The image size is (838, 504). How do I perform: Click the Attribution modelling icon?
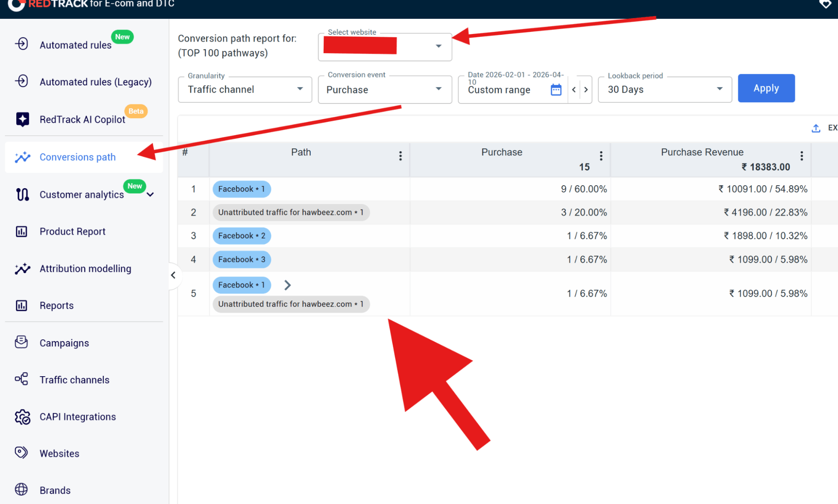tap(22, 269)
